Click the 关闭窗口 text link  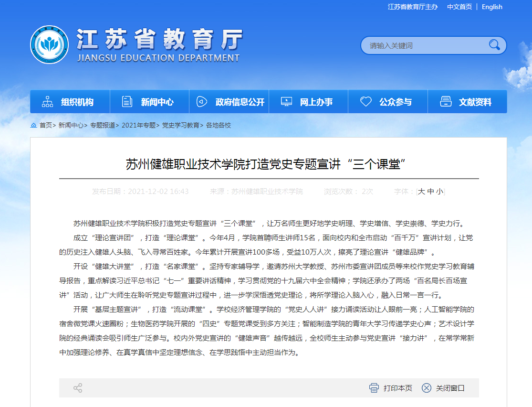(450, 388)
